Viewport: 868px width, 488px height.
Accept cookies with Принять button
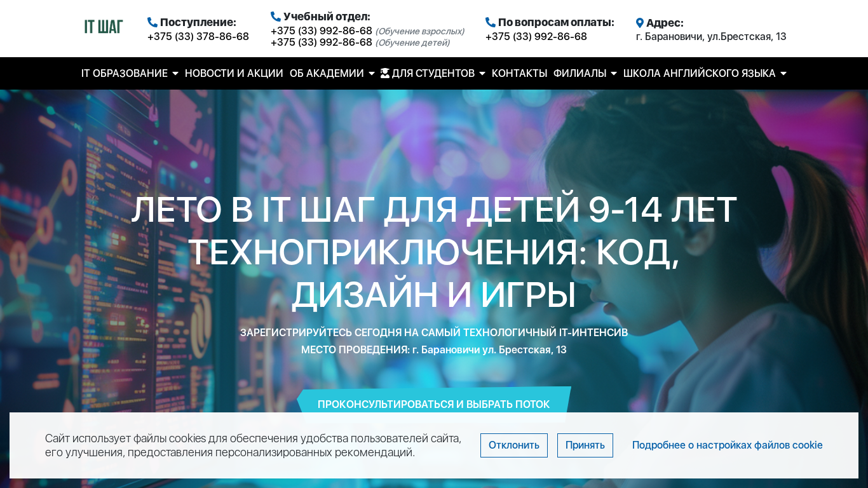click(585, 445)
